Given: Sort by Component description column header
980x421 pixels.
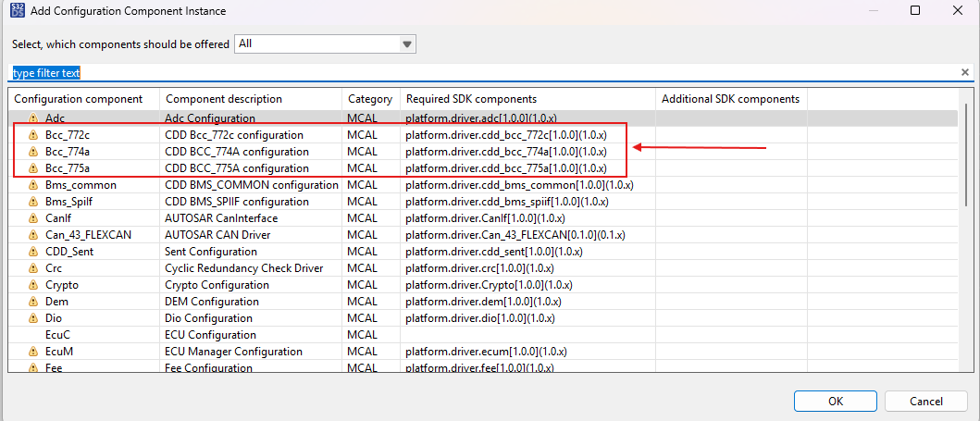Looking at the screenshot, I should 224,99.
